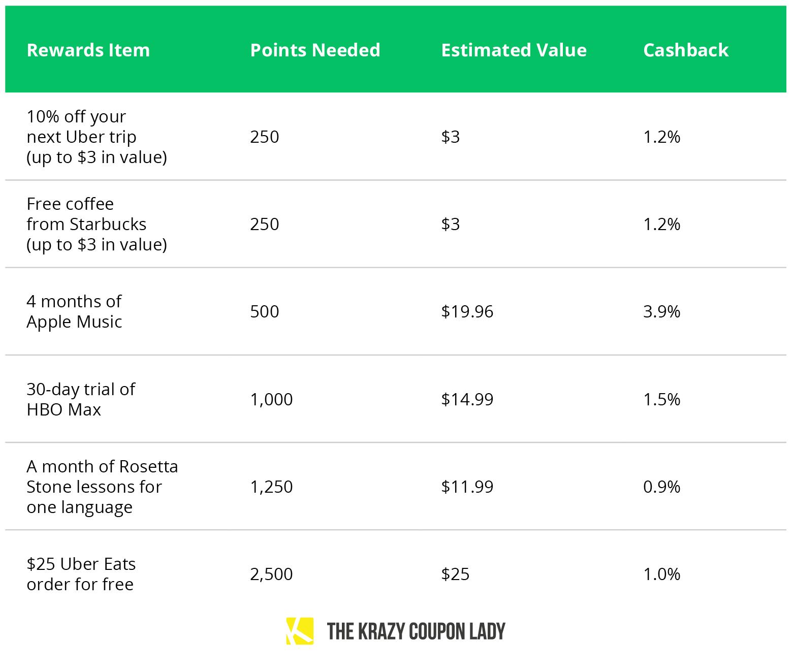Select the Estimated Value column header

coord(514,50)
